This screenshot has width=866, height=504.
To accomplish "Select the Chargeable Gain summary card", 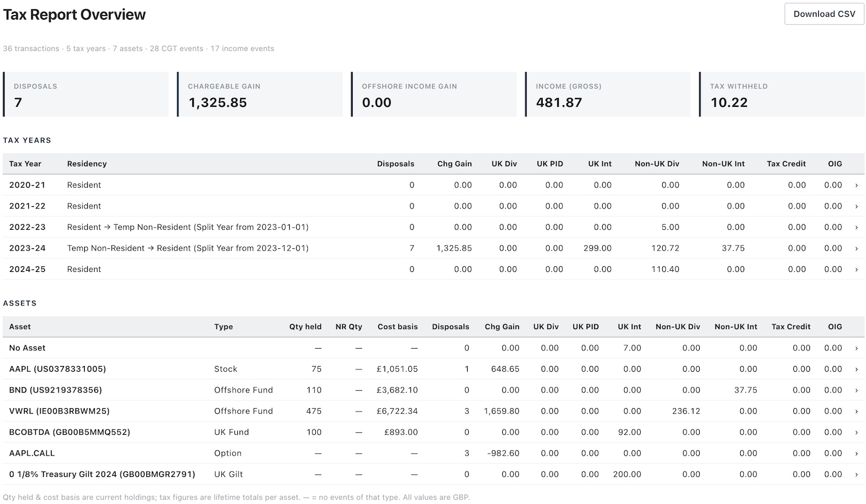I will [x=260, y=94].
